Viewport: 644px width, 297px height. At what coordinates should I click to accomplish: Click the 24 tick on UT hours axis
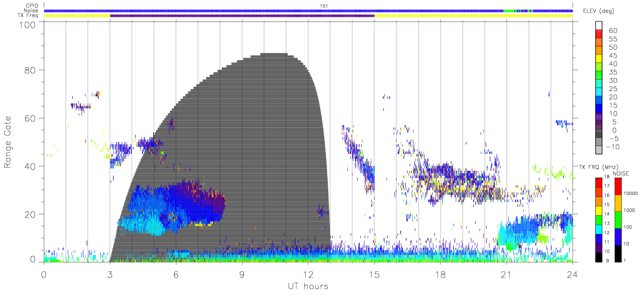point(572,273)
